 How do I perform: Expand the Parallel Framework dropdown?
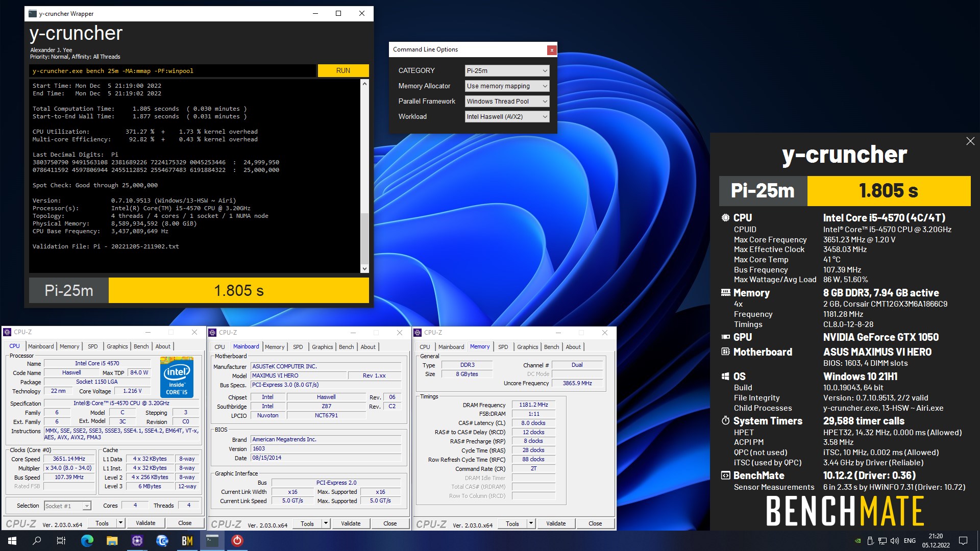coord(507,102)
